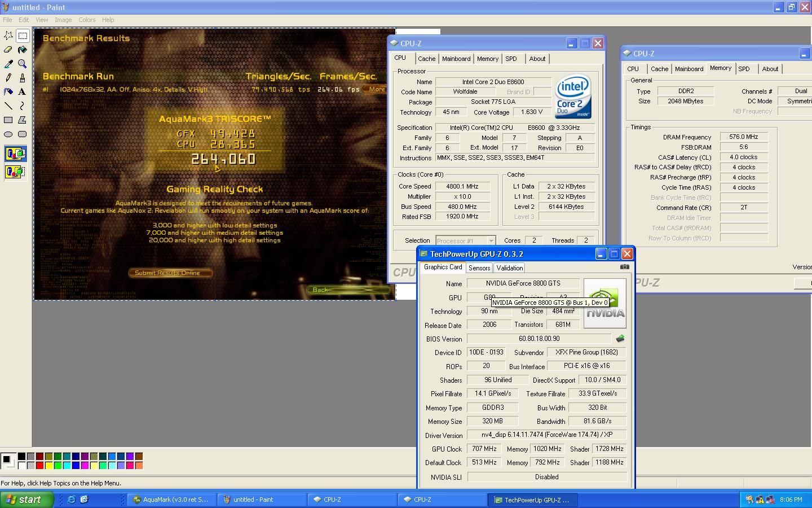Click the GPU Name field in GPU-Z
Screen dimensions: 812x508
click(x=523, y=283)
